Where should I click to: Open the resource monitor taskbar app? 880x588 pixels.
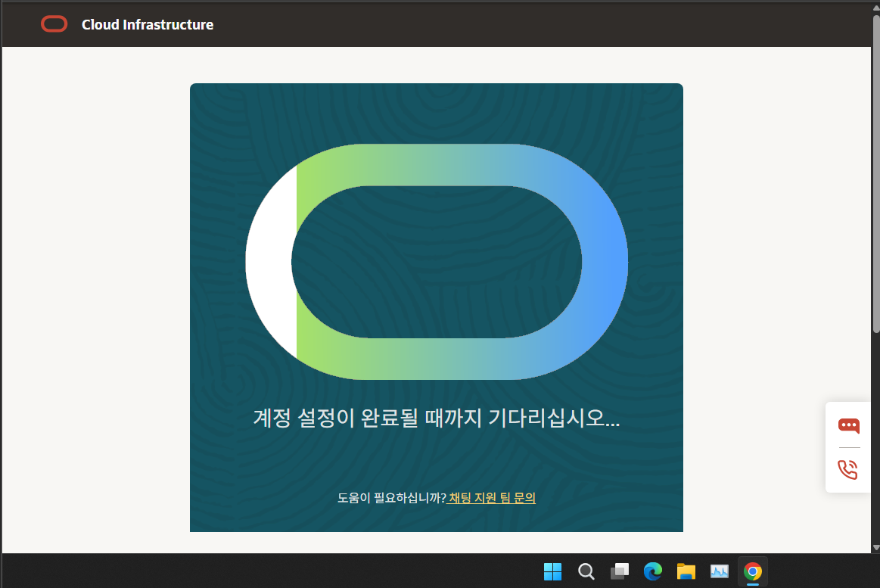[x=720, y=571]
